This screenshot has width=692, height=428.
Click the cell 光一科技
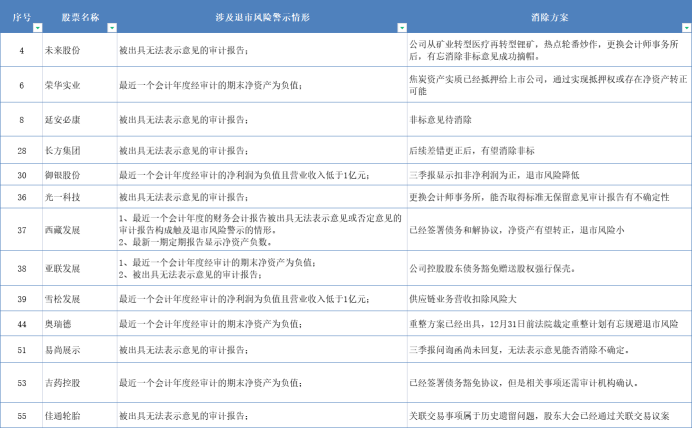(x=80, y=197)
